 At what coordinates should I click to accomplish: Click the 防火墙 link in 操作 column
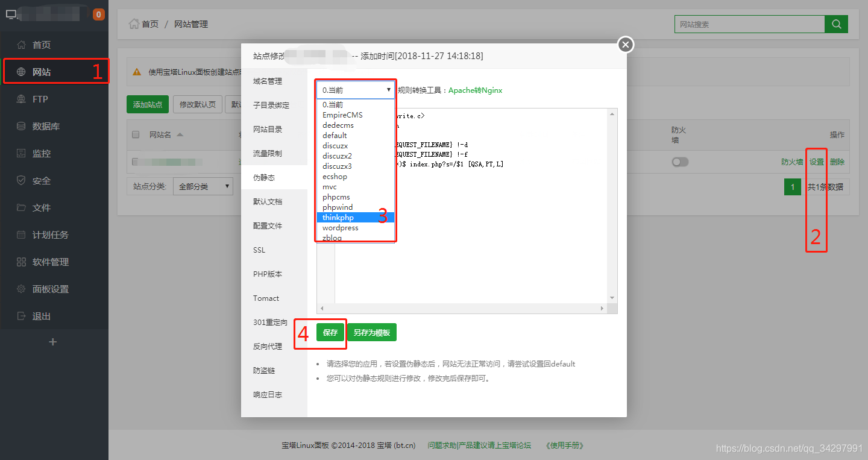(x=792, y=162)
